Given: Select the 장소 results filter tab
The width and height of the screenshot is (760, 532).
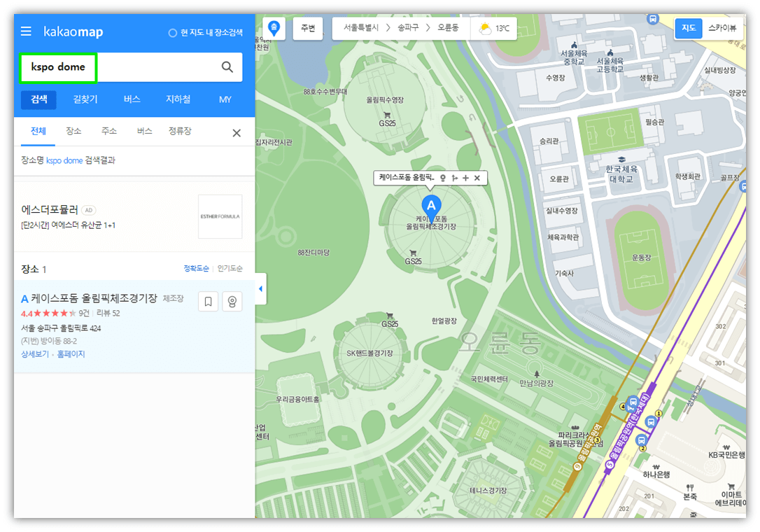Looking at the screenshot, I should (73, 131).
